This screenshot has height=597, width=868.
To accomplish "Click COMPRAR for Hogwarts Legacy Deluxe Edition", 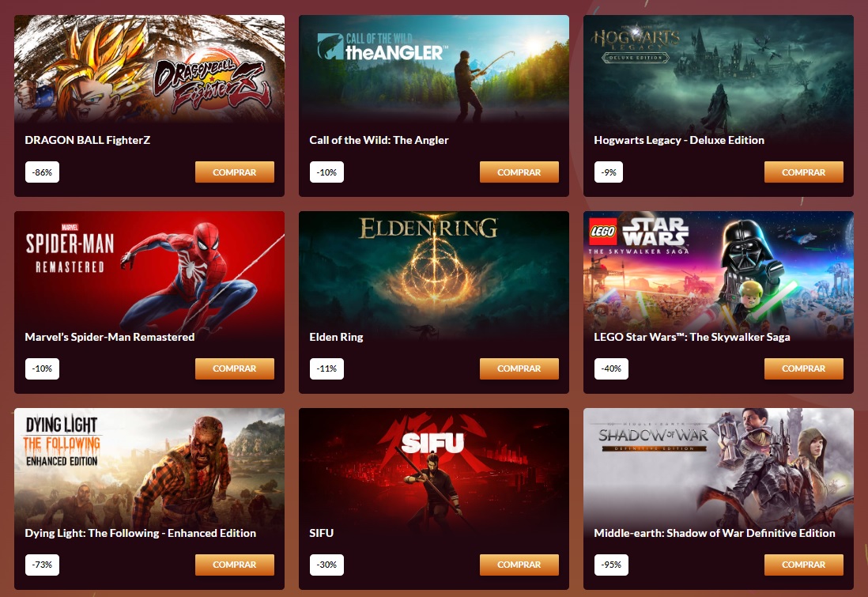I will coord(804,172).
